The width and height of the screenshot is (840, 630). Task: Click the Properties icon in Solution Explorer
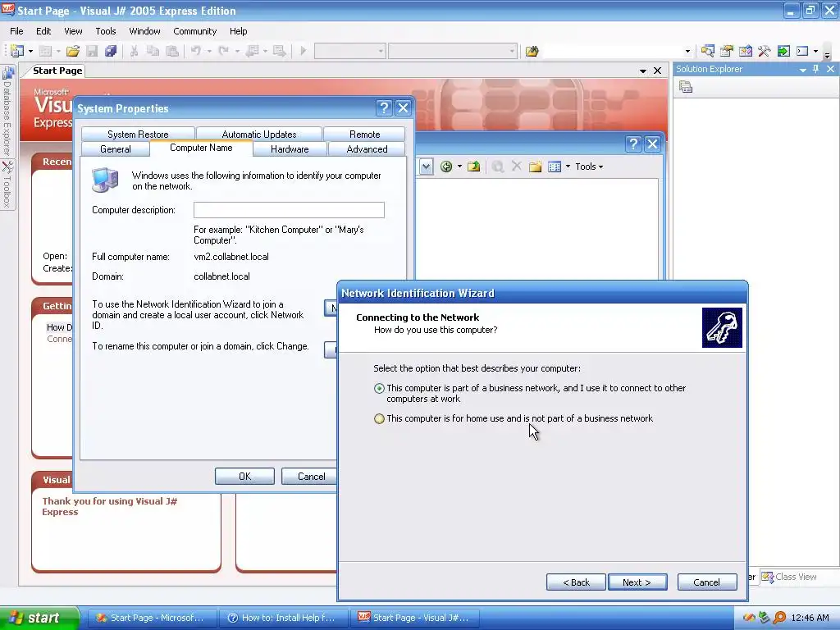point(686,86)
